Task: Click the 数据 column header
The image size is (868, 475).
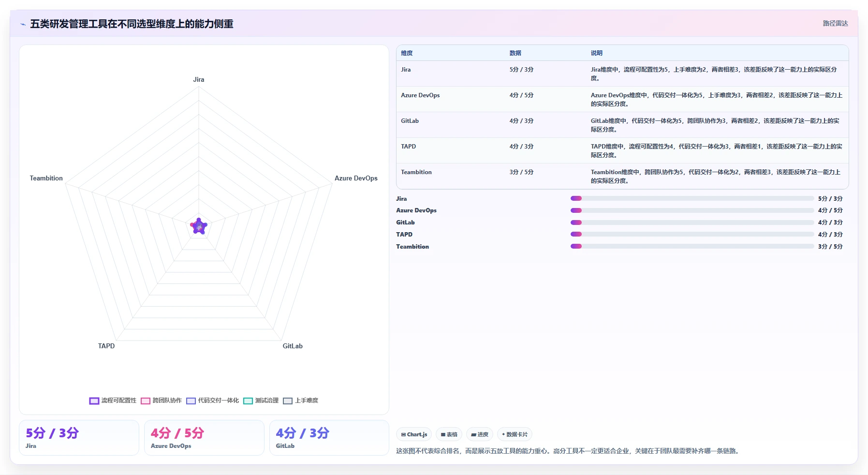Action: (x=515, y=53)
